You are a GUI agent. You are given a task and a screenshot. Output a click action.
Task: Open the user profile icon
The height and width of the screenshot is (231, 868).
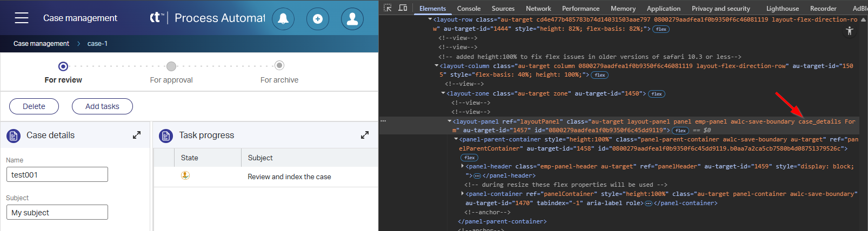pos(352,19)
